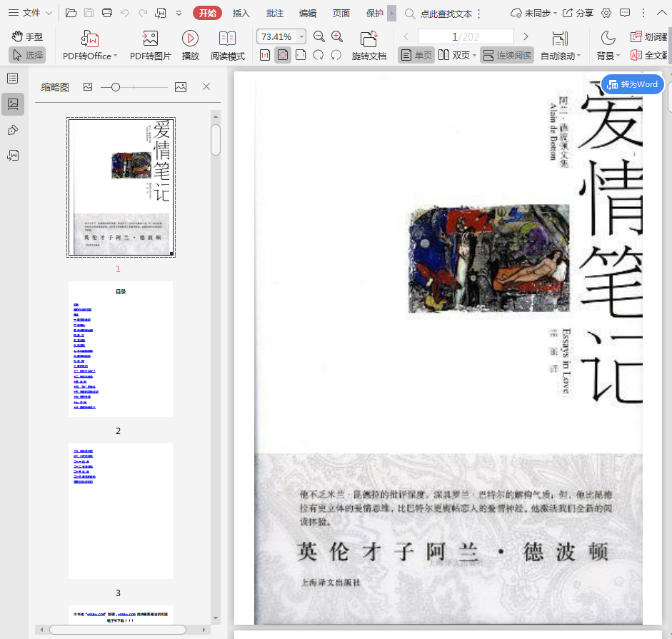Open the 73.41% zoom level dropdown
The width and height of the screenshot is (672, 639).
(x=302, y=37)
